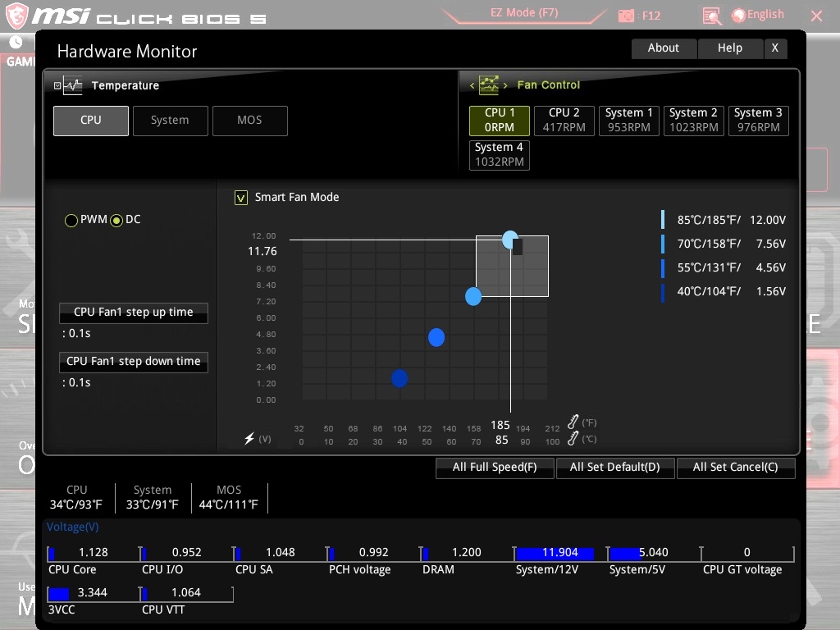840x630 pixels.
Task: Click the Temperature graph icon
Action: coord(72,85)
